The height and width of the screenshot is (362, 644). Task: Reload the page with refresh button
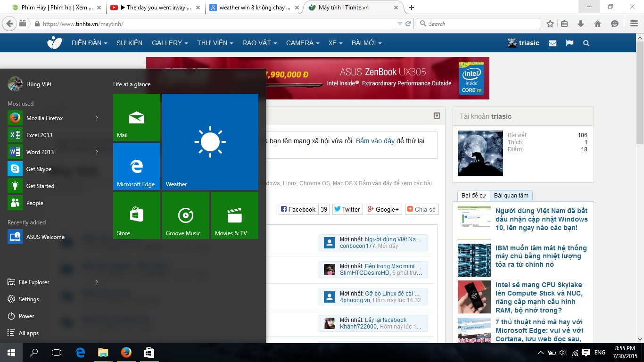(408, 24)
